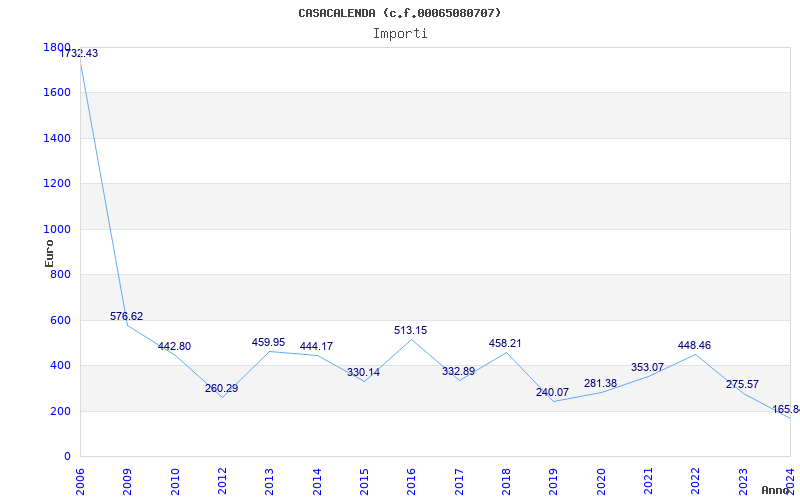Image resolution: width=800 pixels, height=500 pixels.
Task: Click the y-axis value 1000
Action: (57, 230)
